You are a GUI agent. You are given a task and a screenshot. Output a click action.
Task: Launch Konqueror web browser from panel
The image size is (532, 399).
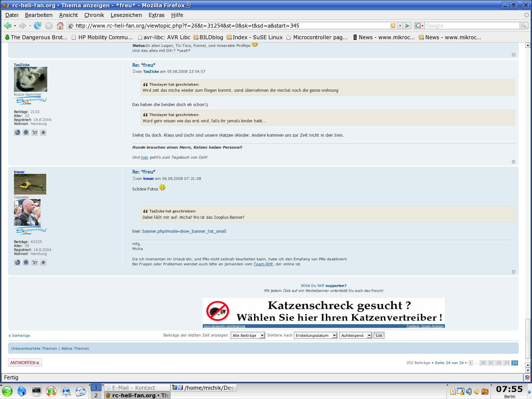click(66, 391)
